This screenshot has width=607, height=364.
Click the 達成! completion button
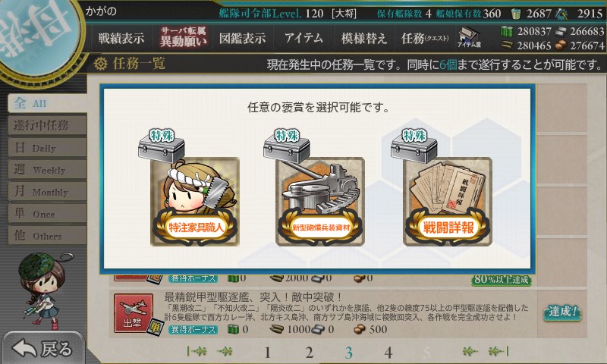pos(562,312)
